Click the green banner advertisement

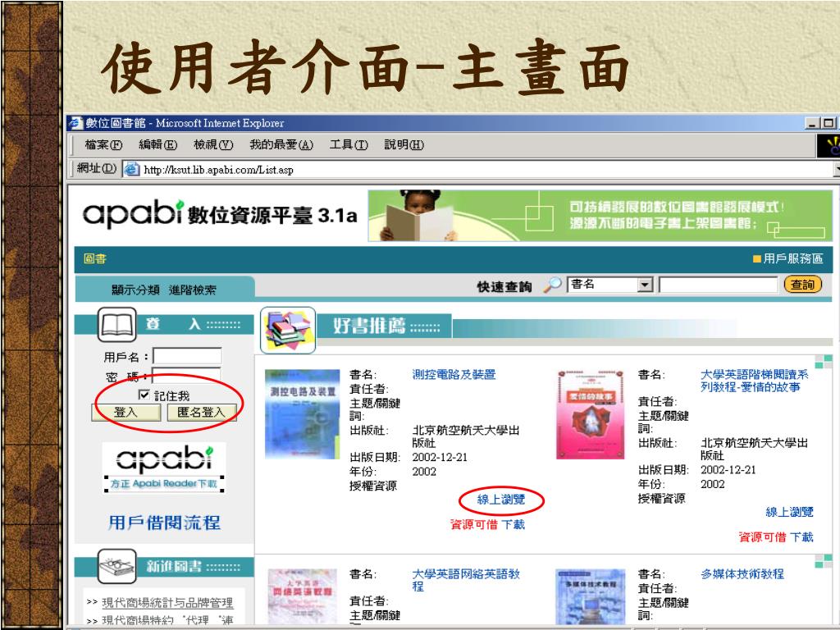pos(600,216)
